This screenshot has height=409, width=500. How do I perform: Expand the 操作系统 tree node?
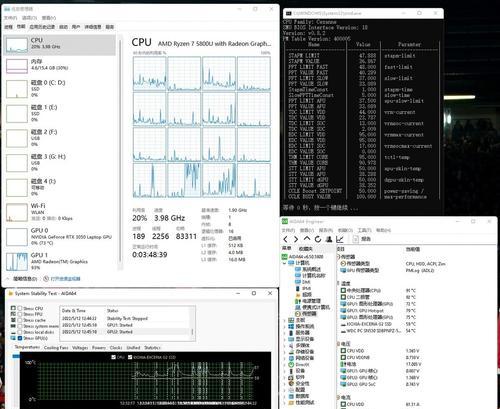point(285,326)
